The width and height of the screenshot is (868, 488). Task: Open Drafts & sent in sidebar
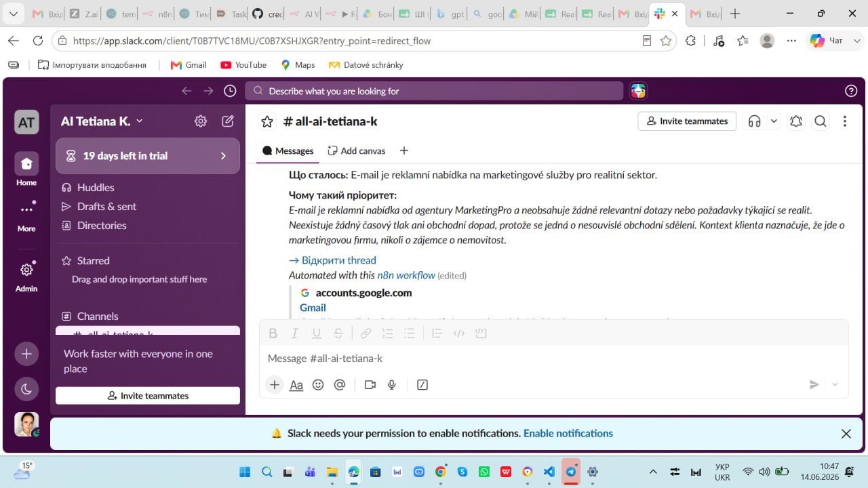148,206
